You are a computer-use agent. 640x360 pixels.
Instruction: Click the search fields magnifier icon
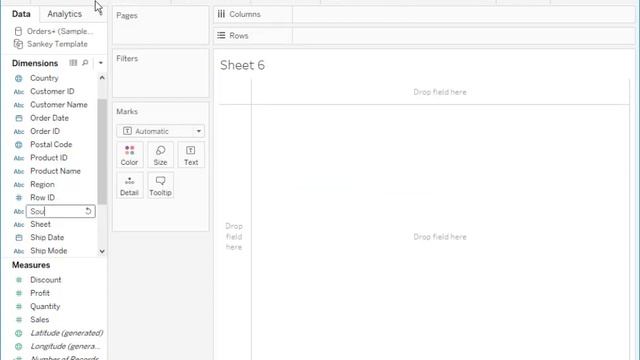pyautogui.click(x=85, y=63)
